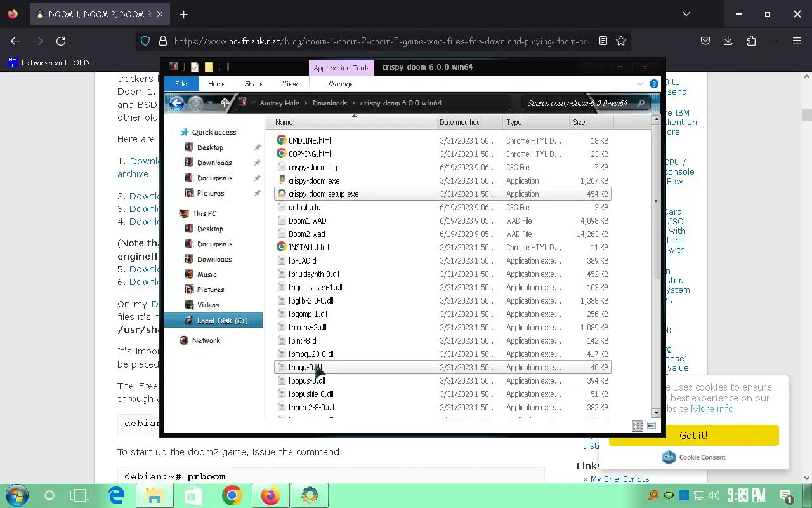The width and height of the screenshot is (812, 508).
Task: Click the New folder quick access toolbar icon
Action: click(209, 67)
